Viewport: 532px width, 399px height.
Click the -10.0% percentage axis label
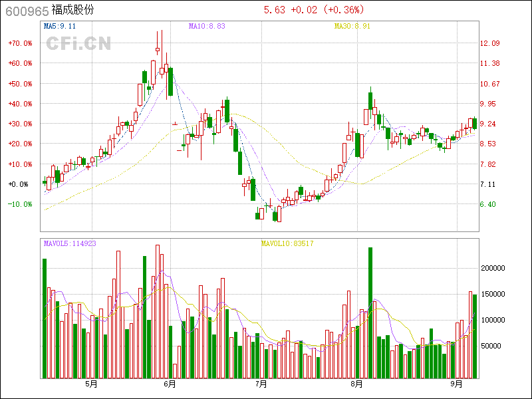click(21, 204)
